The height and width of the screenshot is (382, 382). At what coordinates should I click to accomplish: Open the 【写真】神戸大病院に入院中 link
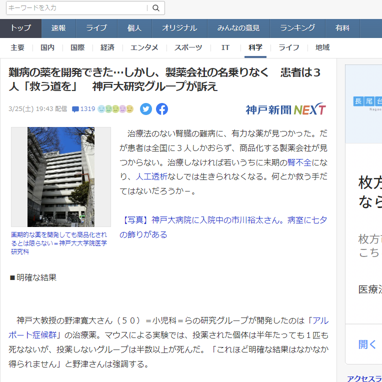223,227
